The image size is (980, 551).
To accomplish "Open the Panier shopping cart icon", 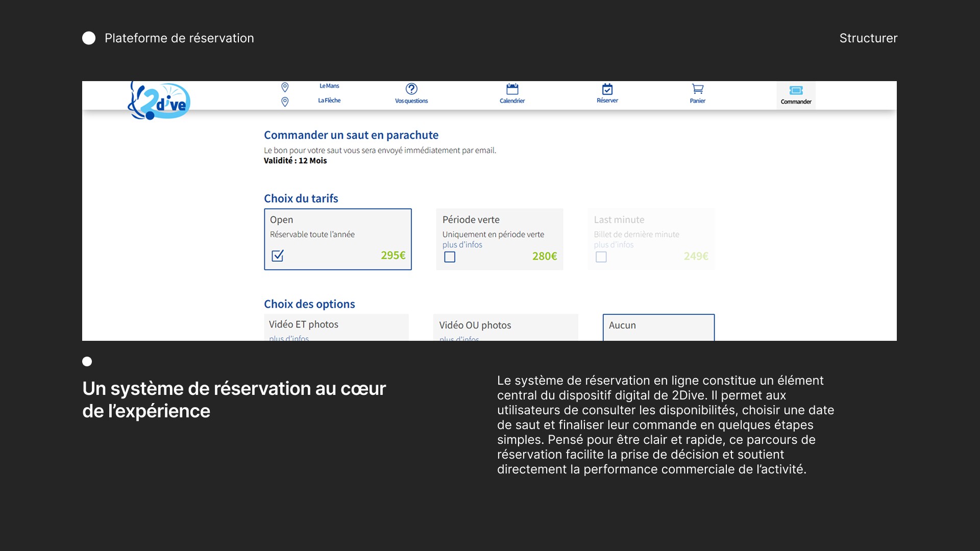I will [697, 89].
